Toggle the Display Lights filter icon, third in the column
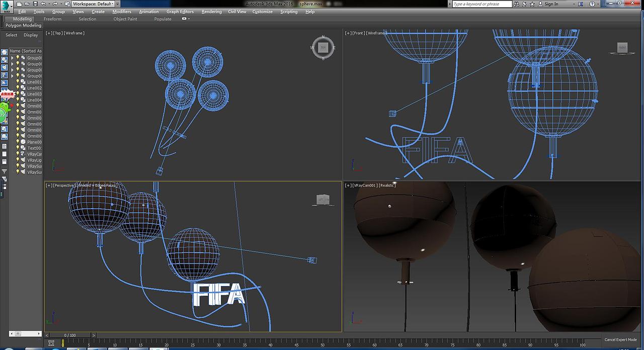644x350 pixels. [x=4, y=67]
